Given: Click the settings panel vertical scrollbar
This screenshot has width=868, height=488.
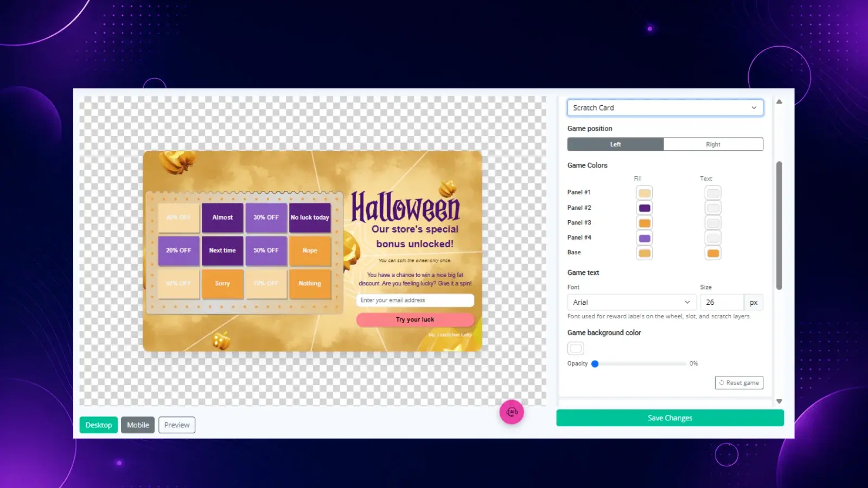Looking at the screenshot, I should click(779, 225).
